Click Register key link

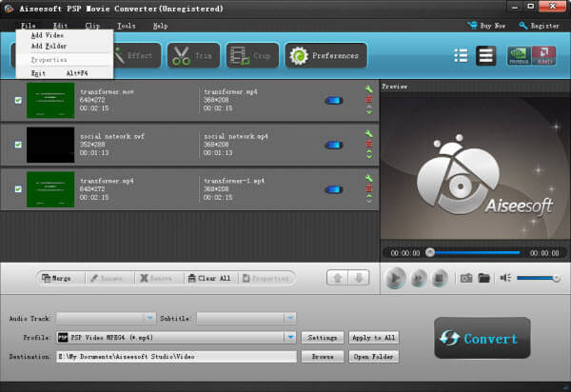[540, 26]
